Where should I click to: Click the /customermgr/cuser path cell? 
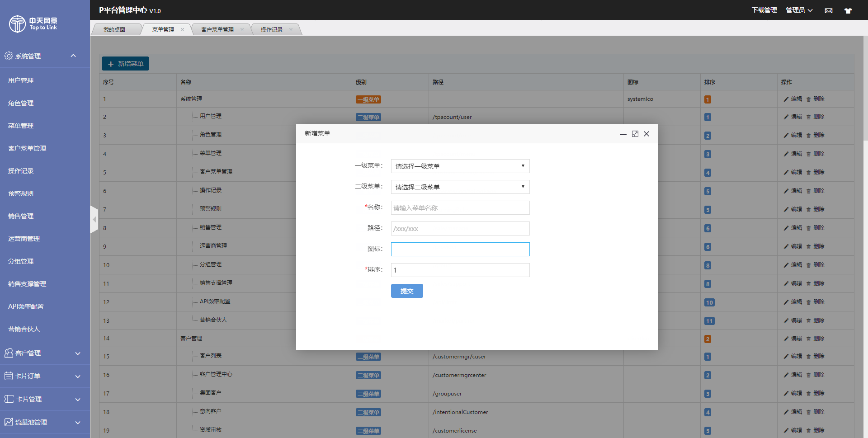[459, 357]
